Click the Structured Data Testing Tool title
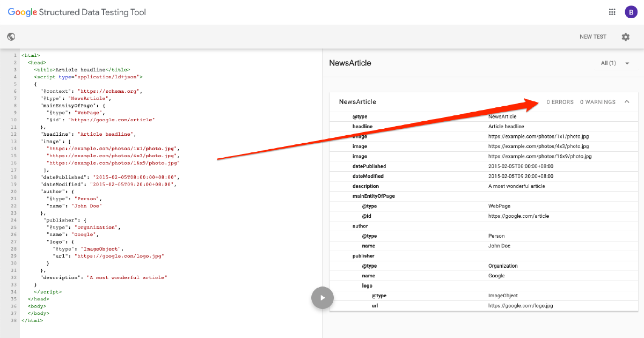The height and width of the screenshot is (338, 644). [x=92, y=11]
